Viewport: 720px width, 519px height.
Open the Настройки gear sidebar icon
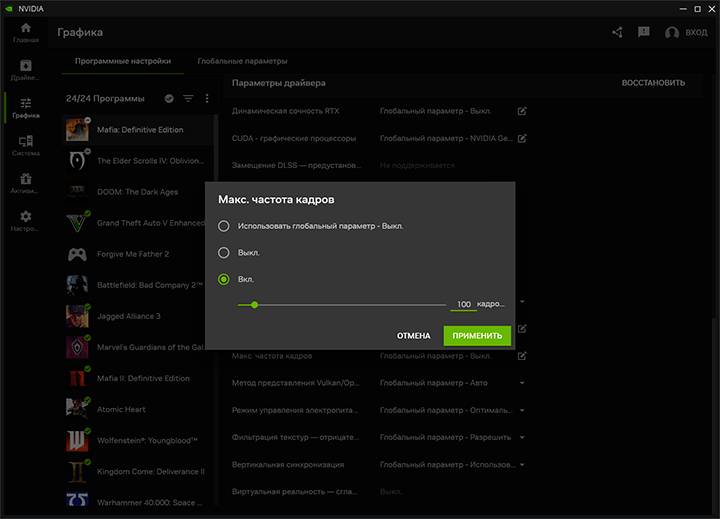(x=26, y=216)
